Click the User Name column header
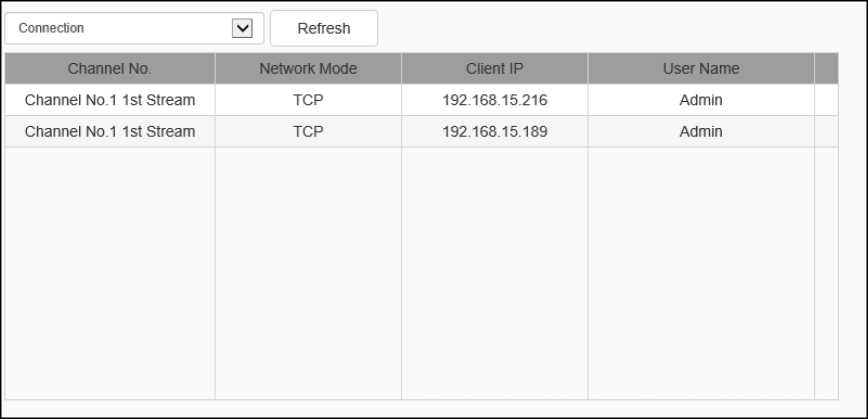Image resolution: width=868 pixels, height=419 pixels. pos(701,69)
